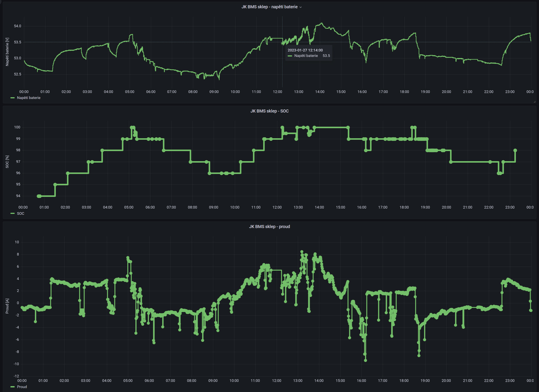Toggle the SOC series via legend label
The width and height of the screenshot is (539, 392).
[x=20, y=213]
